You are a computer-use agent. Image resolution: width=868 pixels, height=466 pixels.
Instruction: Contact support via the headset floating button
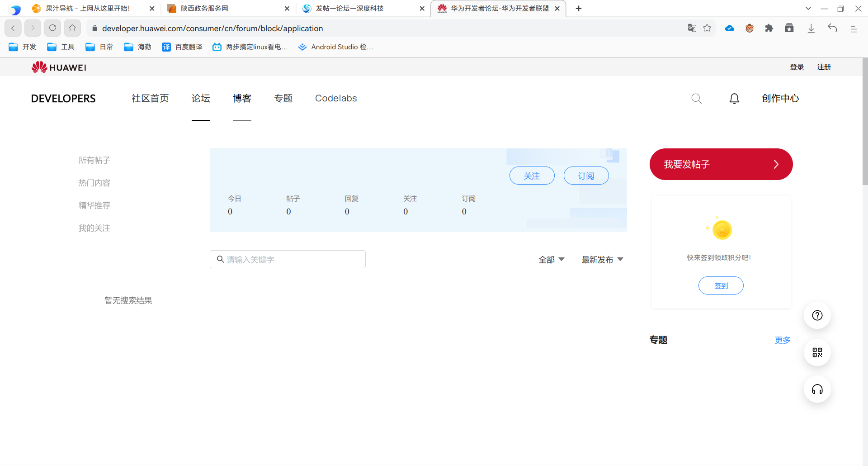pyautogui.click(x=817, y=390)
